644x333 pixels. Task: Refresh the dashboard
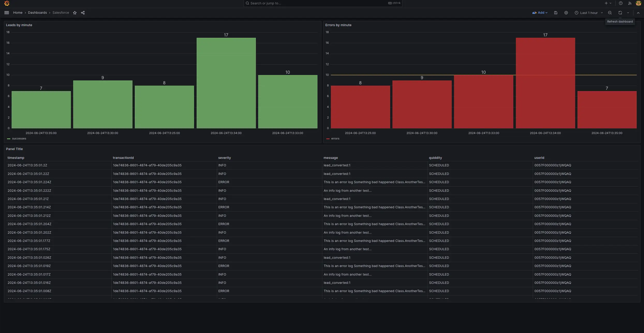click(x=620, y=12)
